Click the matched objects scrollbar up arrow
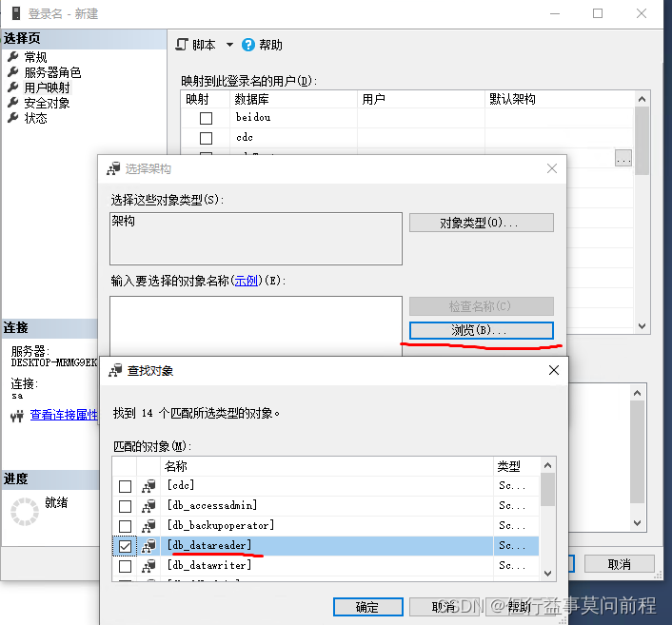Screen dimensions: 672x625 click(x=547, y=465)
